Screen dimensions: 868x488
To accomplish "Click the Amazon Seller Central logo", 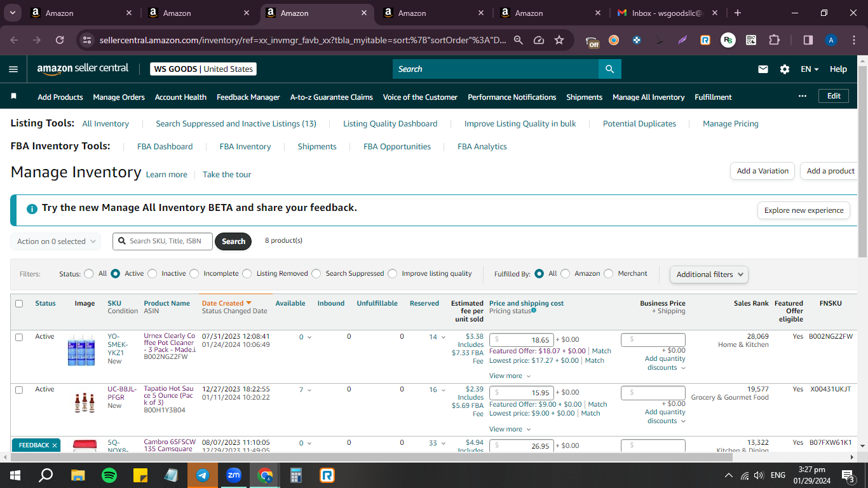I will click(83, 69).
